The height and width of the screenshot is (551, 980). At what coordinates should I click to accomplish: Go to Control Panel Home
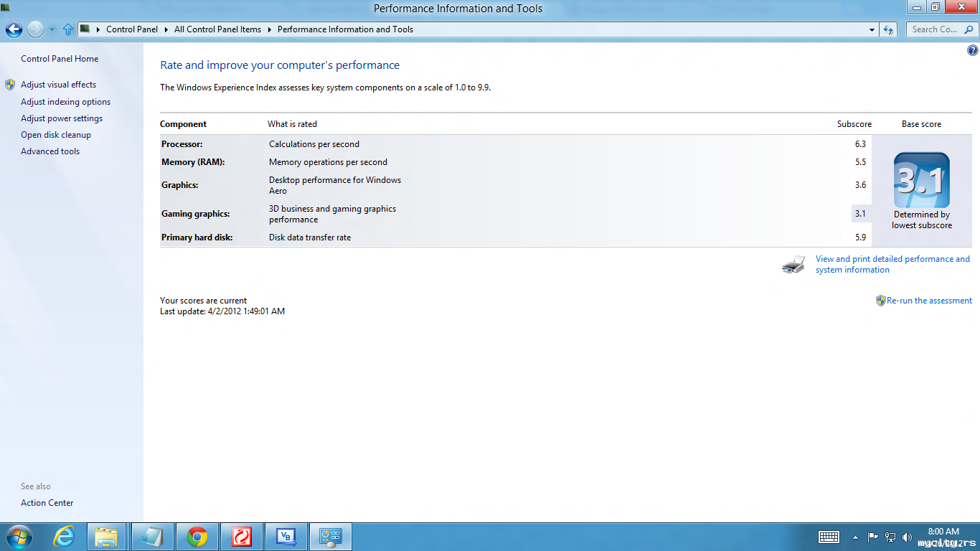click(60, 59)
